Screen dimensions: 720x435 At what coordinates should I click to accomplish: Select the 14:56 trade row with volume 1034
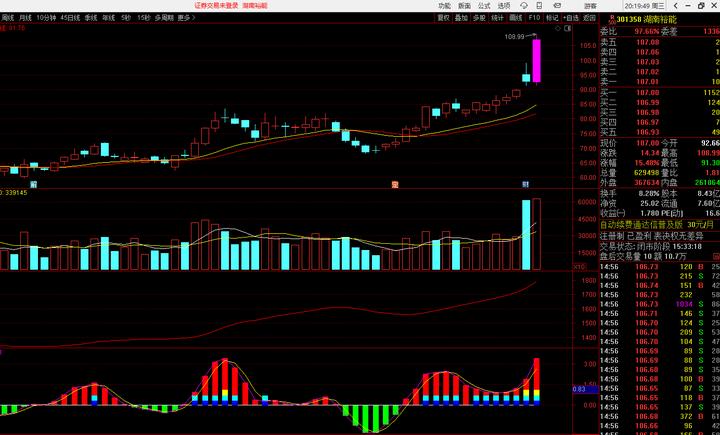click(660, 304)
